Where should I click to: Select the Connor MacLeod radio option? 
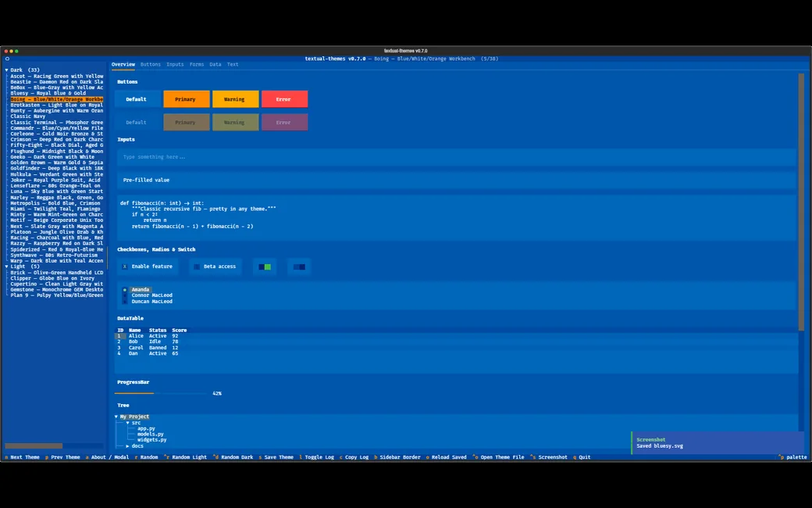[148, 295]
